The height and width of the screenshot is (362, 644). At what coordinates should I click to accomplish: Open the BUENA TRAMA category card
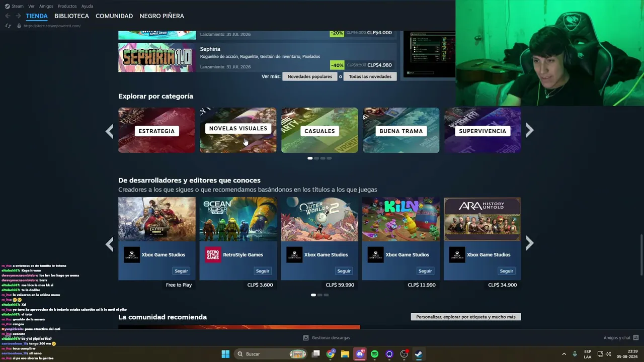click(x=401, y=130)
